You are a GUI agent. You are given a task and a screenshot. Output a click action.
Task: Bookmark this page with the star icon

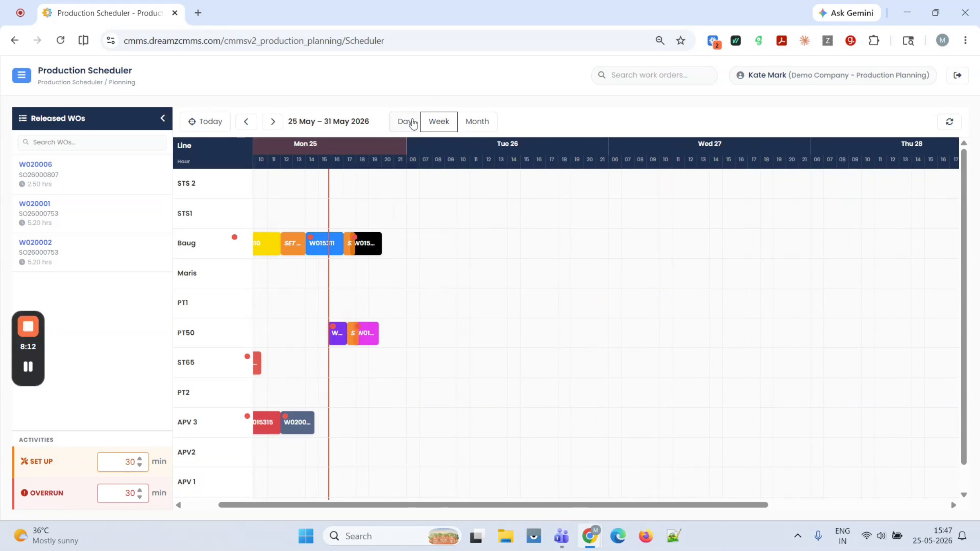pos(680,40)
